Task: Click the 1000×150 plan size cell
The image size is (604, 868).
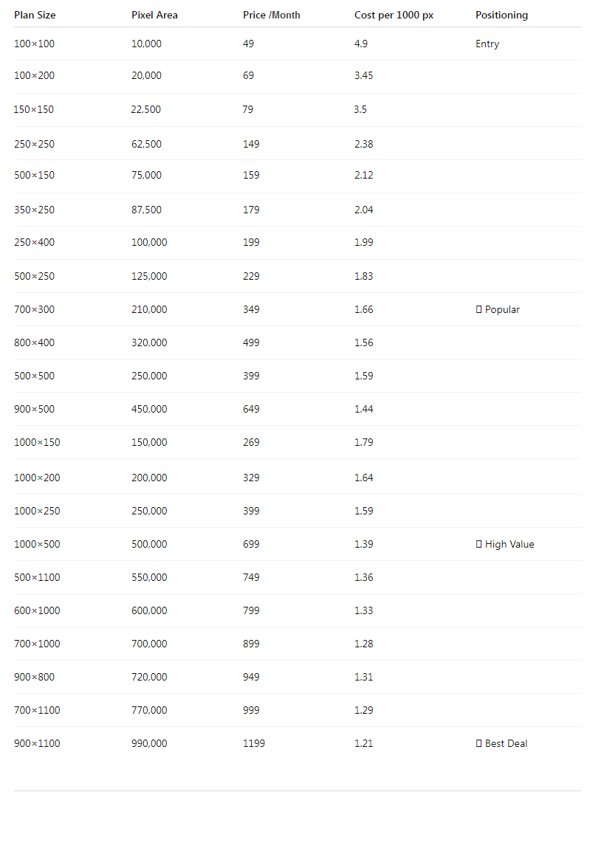Action: pos(37,443)
